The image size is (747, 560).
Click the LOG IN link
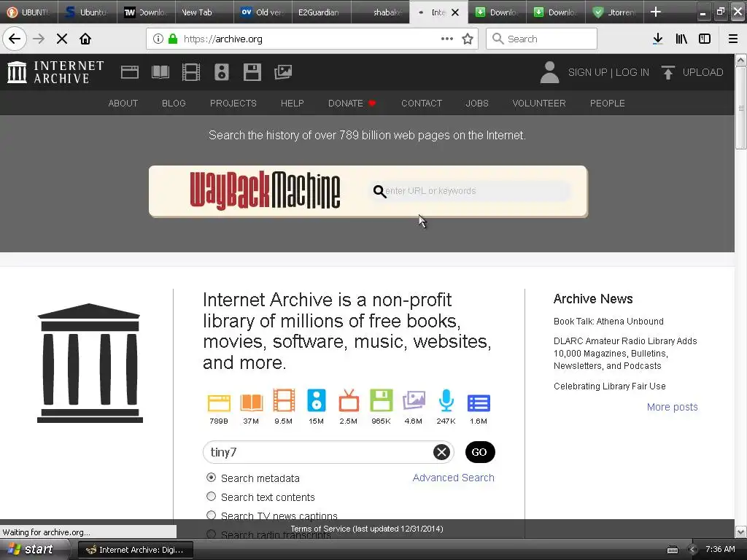click(x=632, y=72)
